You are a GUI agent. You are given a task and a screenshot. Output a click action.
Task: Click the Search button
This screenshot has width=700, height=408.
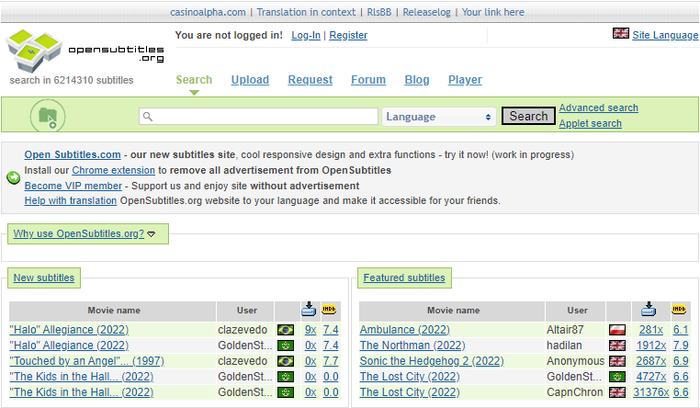[x=529, y=116]
